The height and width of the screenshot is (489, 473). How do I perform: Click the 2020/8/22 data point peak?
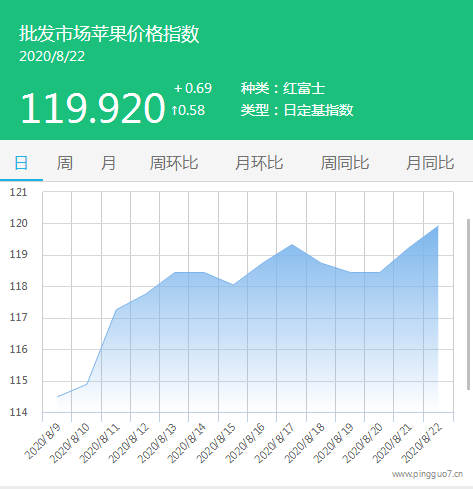[x=438, y=226]
